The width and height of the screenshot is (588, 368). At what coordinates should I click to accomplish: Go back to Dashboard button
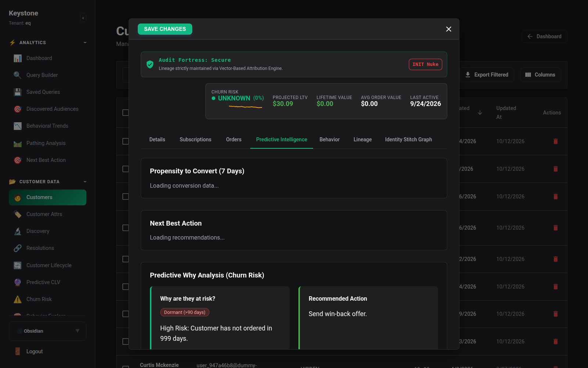click(x=544, y=36)
